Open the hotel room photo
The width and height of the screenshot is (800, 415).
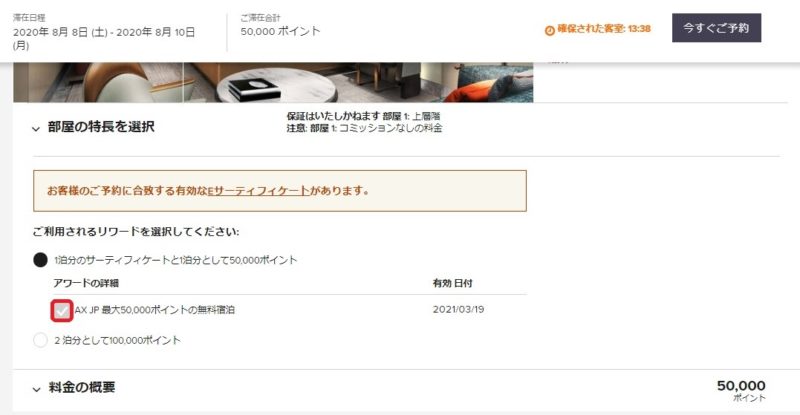(x=273, y=82)
